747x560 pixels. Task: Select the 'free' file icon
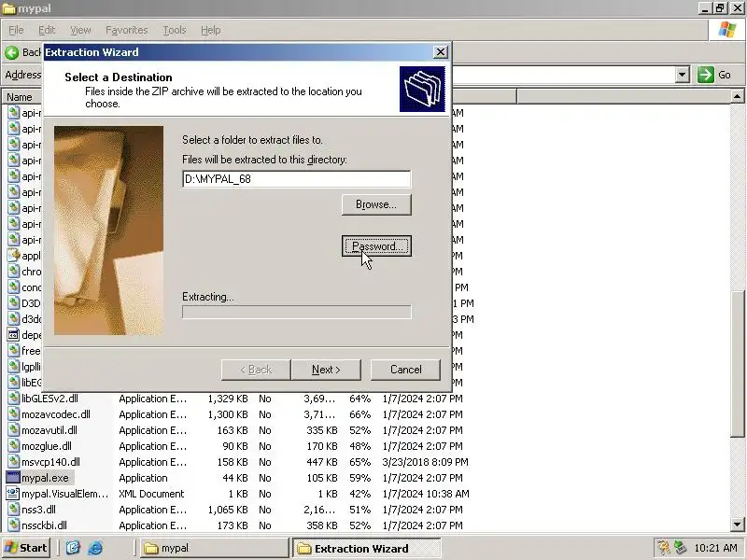13,351
